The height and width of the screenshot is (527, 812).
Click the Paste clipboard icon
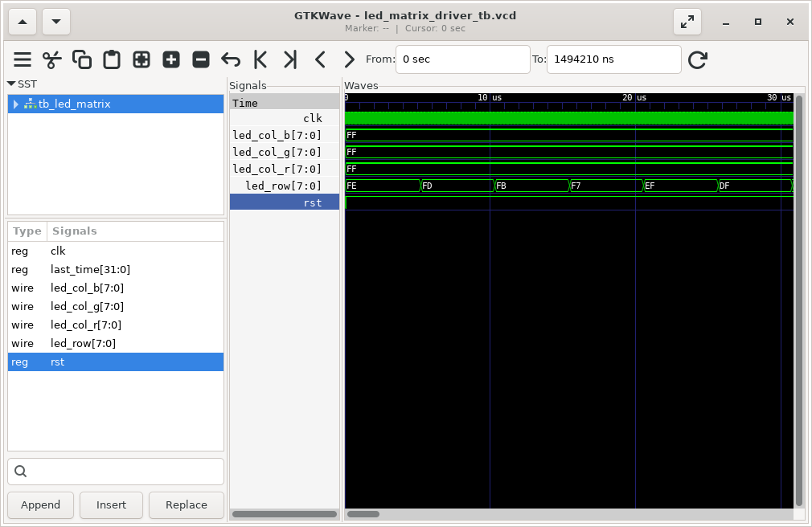112,59
